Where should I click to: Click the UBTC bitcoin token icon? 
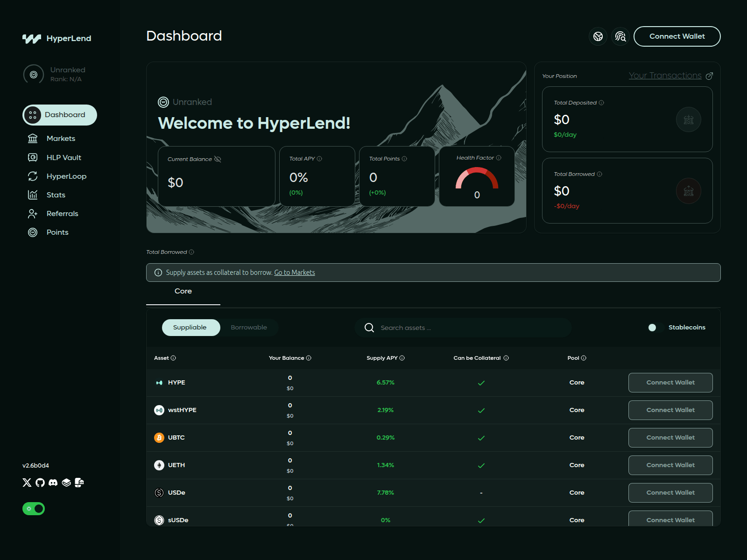pyautogui.click(x=159, y=438)
